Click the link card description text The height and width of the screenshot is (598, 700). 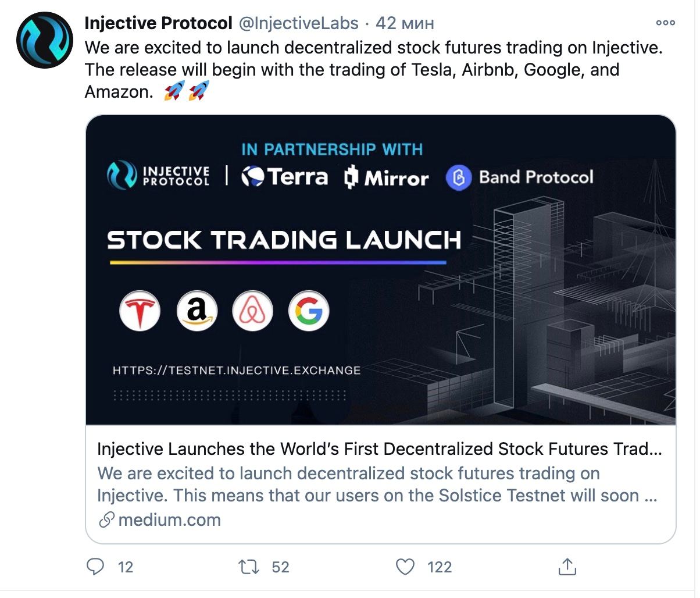[377, 485]
